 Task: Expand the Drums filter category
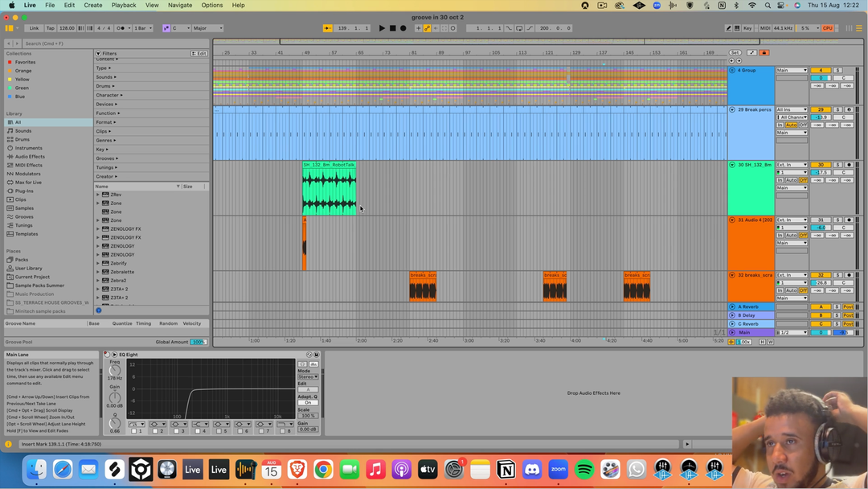[x=105, y=86]
